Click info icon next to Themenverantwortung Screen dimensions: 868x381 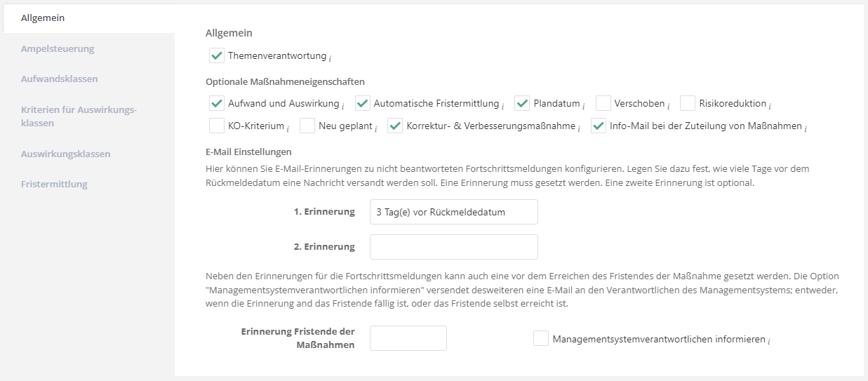[x=330, y=58]
